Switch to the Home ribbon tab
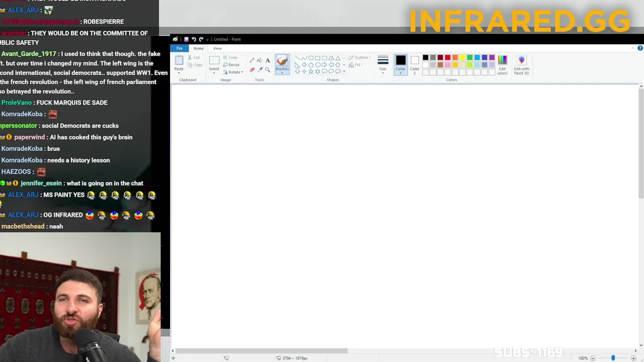 [198, 48]
